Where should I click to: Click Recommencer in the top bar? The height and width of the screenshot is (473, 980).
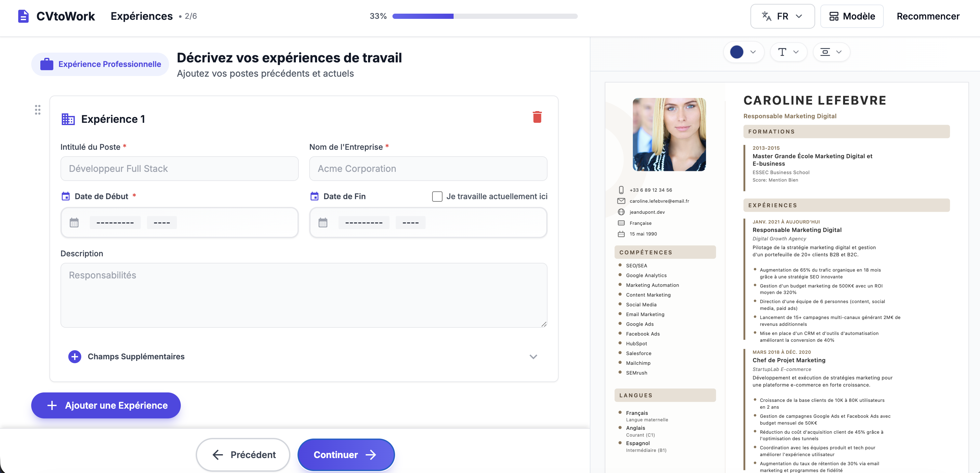pos(928,16)
